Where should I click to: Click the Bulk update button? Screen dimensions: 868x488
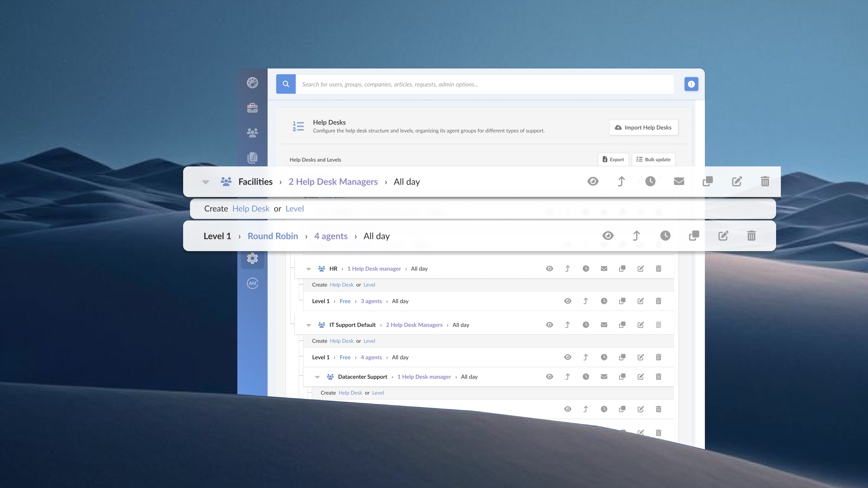(x=653, y=159)
